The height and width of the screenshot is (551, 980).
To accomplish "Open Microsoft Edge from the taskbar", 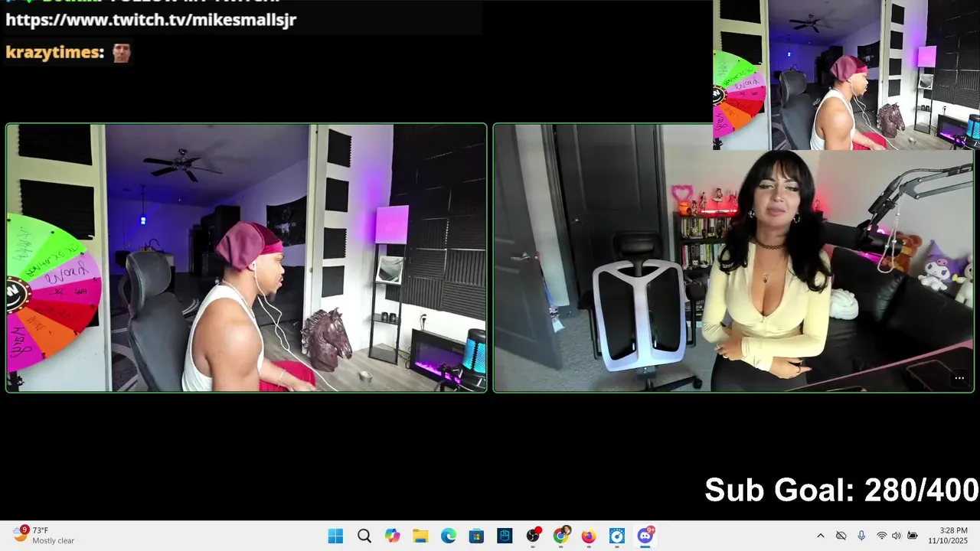I will pyautogui.click(x=449, y=536).
